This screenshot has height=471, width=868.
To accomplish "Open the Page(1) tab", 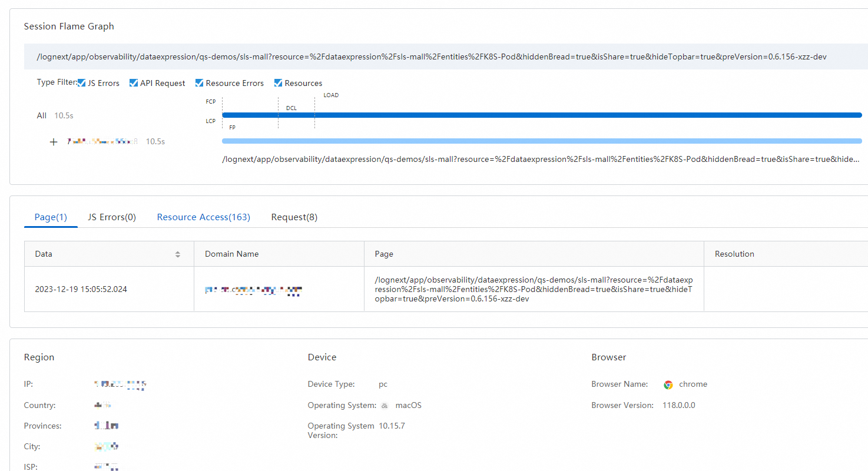I will (51, 217).
